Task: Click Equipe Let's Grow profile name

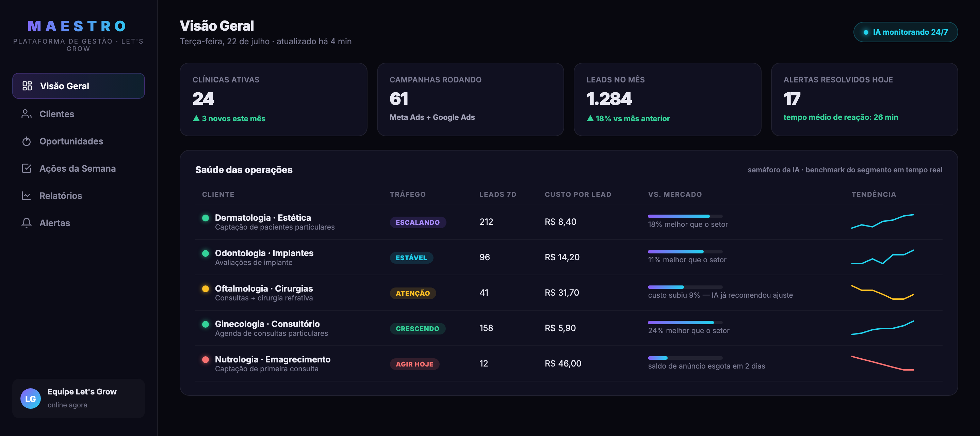Action: (82, 392)
